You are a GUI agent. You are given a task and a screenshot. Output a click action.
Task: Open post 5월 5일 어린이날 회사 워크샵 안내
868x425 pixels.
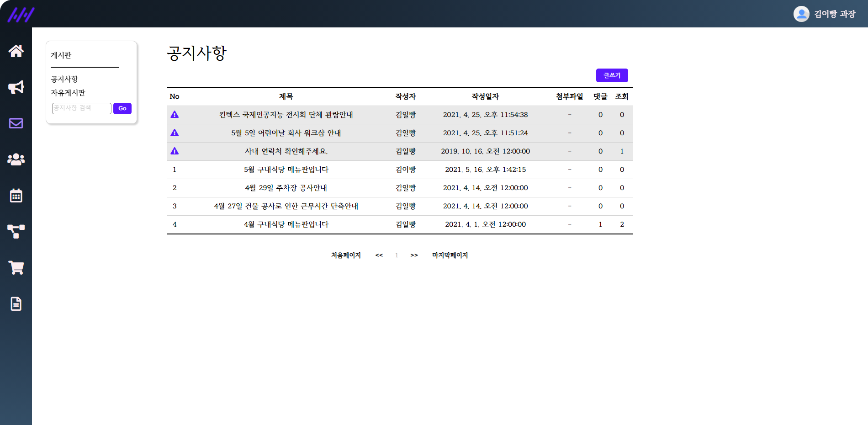tap(286, 133)
